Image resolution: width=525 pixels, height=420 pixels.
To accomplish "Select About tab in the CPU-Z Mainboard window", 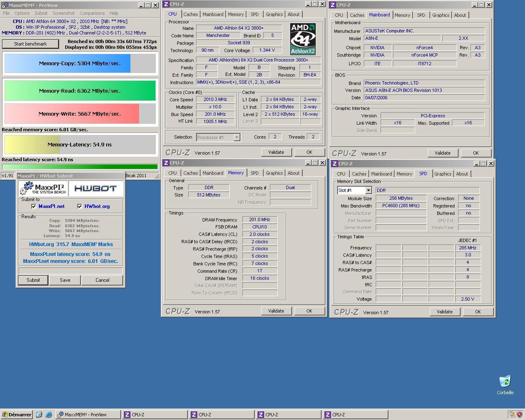I will (460, 15).
